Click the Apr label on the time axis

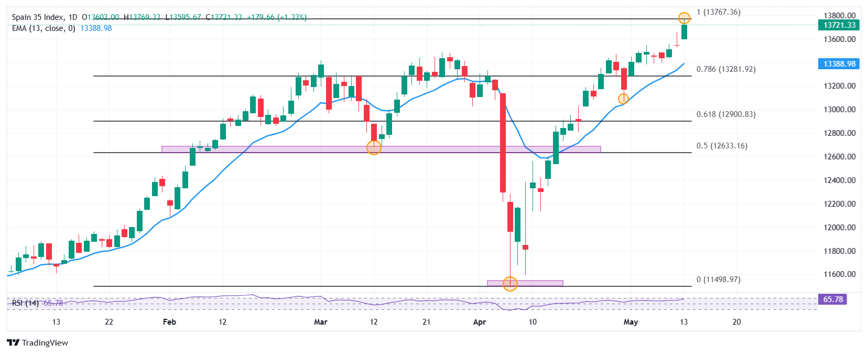click(479, 322)
